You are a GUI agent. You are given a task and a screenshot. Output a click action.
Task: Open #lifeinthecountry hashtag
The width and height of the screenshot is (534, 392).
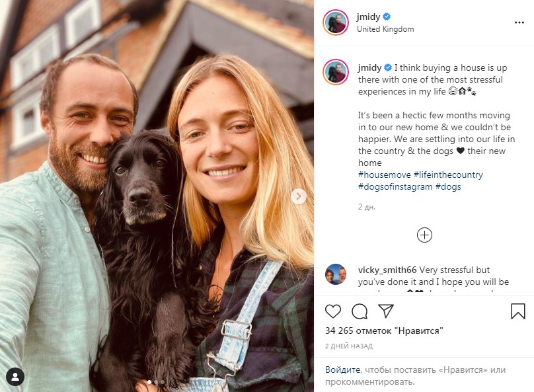pyautogui.click(x=448, y=175)
